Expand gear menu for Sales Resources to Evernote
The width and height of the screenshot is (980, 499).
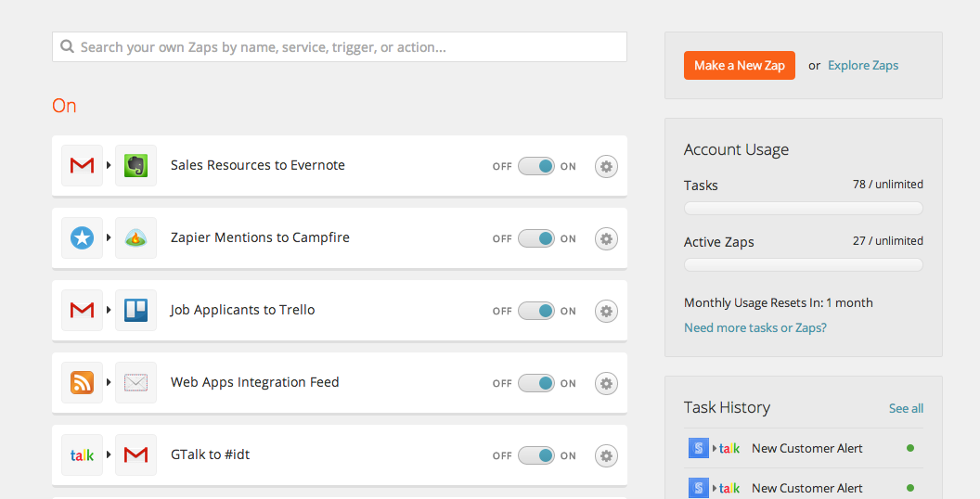606,166
